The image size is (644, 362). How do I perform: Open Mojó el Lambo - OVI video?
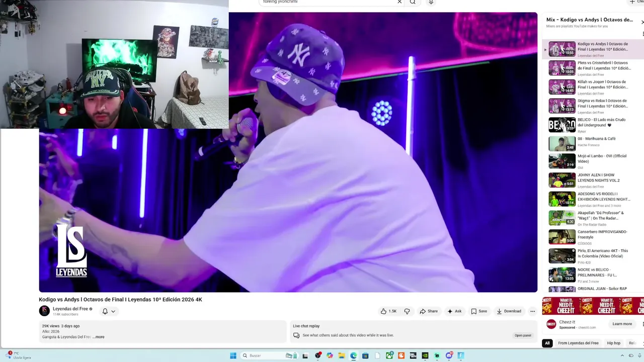click(589, 161)
